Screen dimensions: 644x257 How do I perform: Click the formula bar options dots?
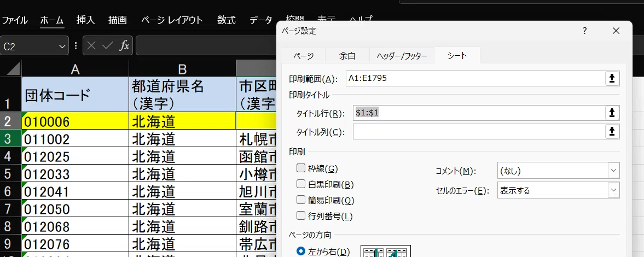coord(76,45)
